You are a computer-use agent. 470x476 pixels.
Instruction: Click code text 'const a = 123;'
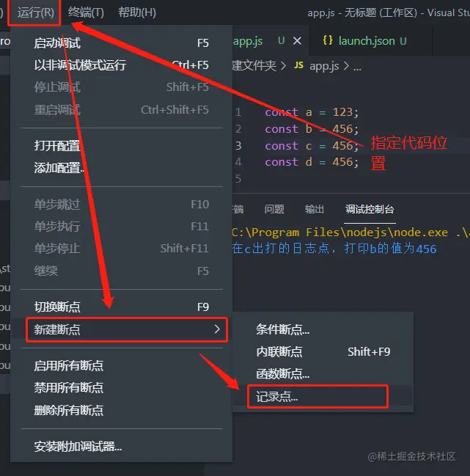(312, 112)
